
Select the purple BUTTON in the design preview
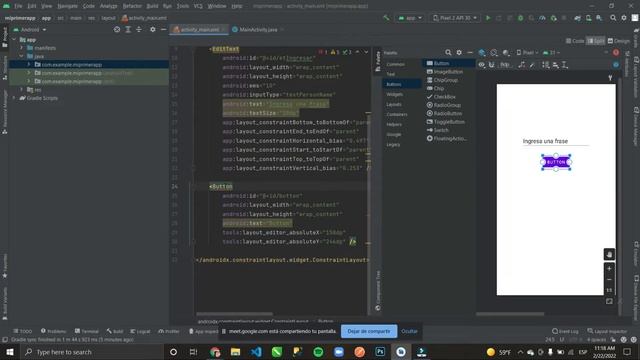pos(556,162)
